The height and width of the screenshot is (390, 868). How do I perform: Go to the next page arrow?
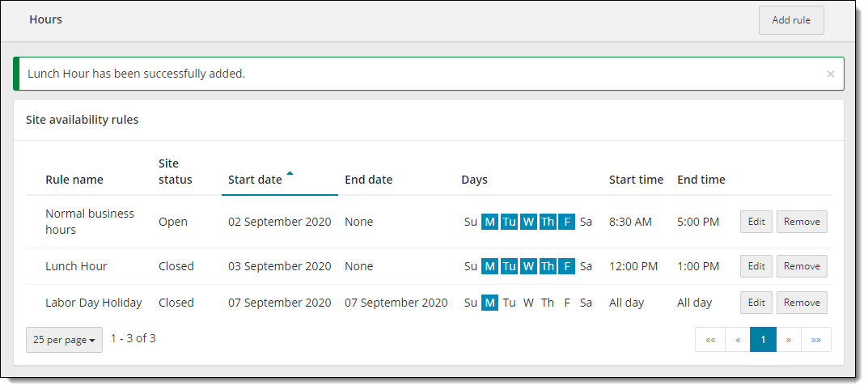789,340
